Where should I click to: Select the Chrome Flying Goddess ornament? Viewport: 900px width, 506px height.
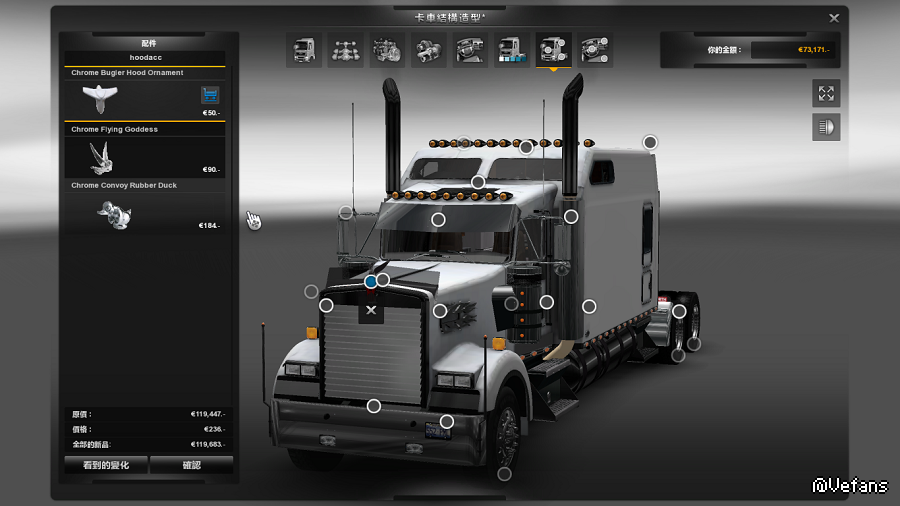pyautogui.click(x=145, y=157)
